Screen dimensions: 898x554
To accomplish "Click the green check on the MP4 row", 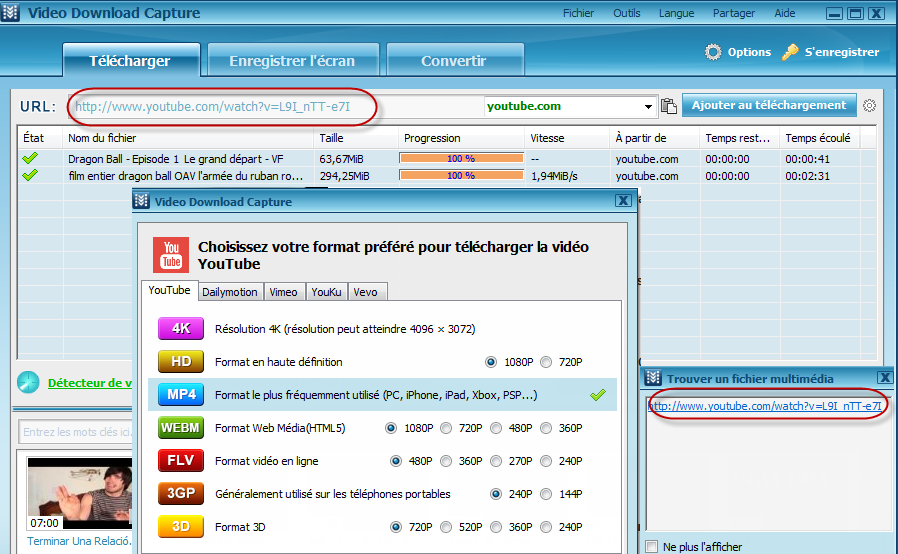I will click(x=598, y=395).
